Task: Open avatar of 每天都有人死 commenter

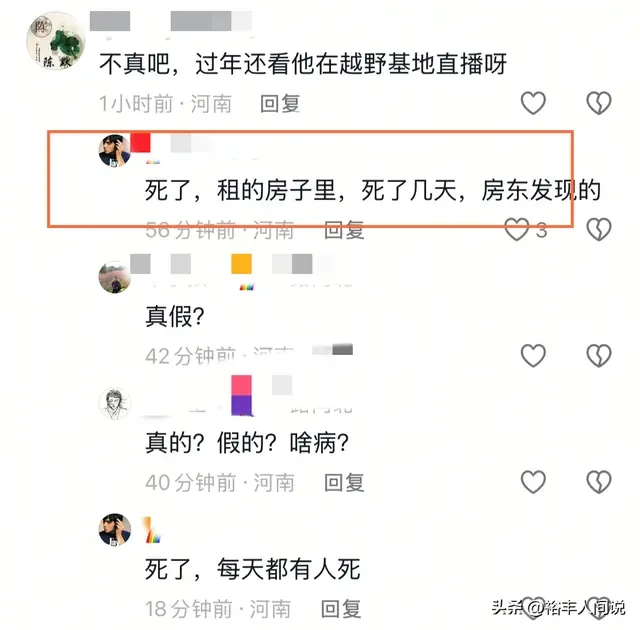Action: [115, 530]
